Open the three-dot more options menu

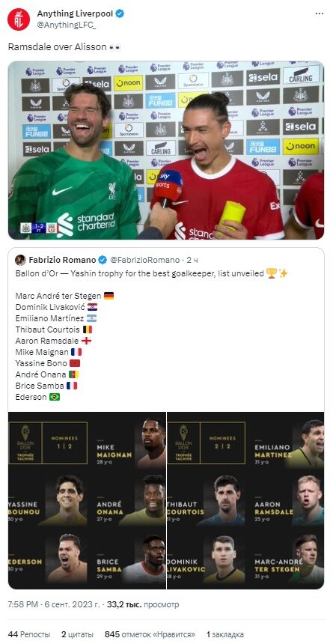coord(319,13)
